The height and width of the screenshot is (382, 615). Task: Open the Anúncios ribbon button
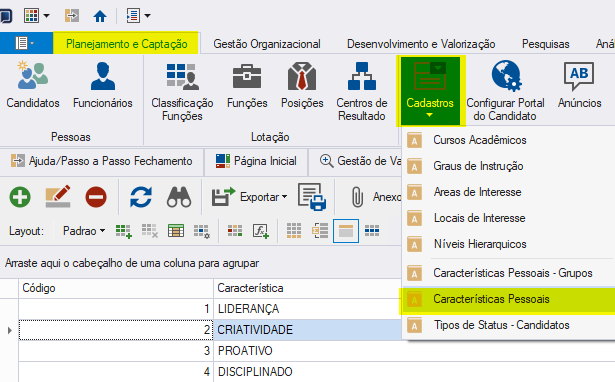click(580, 85)
